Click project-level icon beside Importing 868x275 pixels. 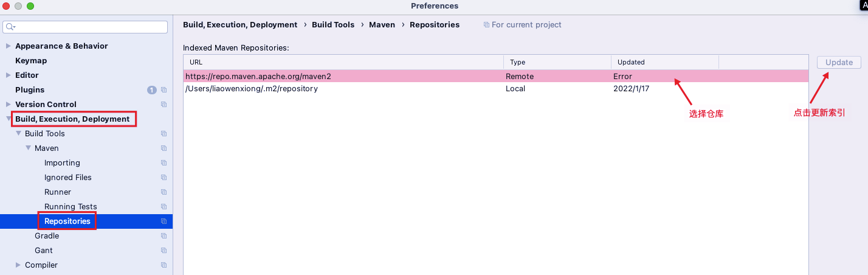[x=164, y=163]
